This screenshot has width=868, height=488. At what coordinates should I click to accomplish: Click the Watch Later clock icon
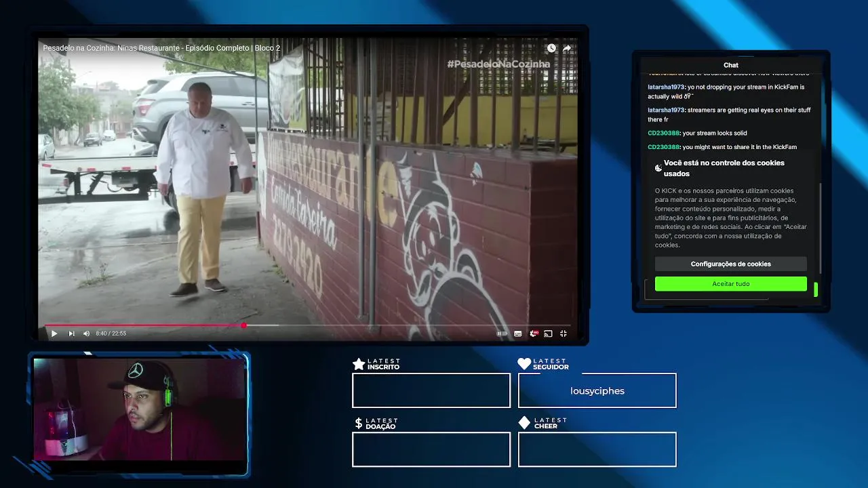point(551,48)
